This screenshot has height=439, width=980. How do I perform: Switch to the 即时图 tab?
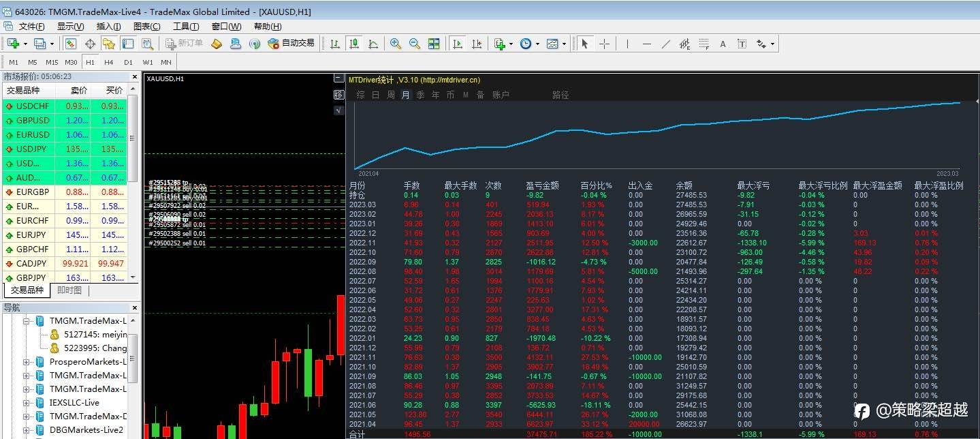tap(69, 290)
